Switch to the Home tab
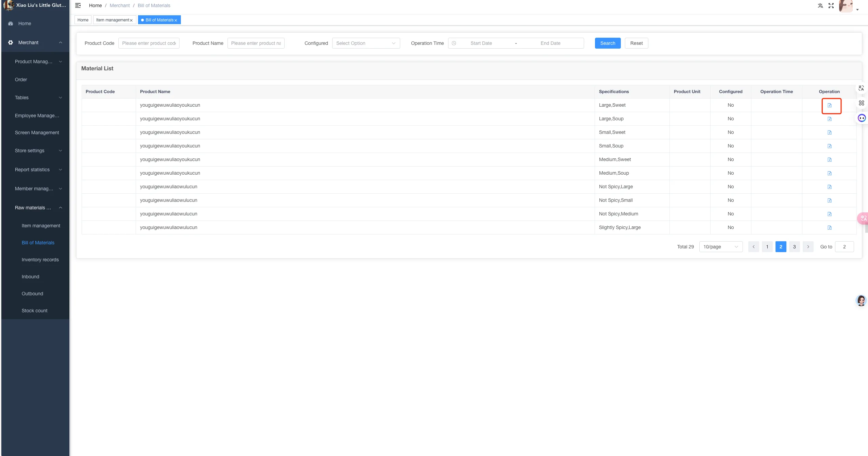 [x=83, y=20]
